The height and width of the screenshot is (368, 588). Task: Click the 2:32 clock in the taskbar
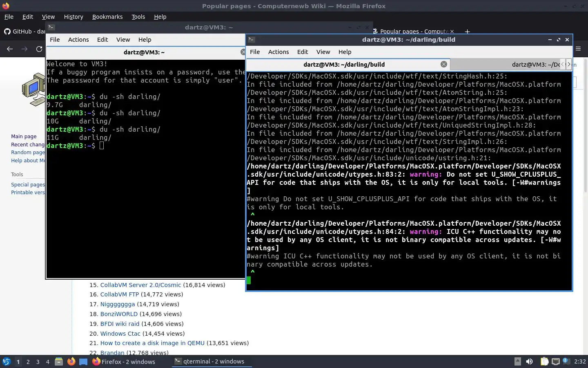(580, 361)
